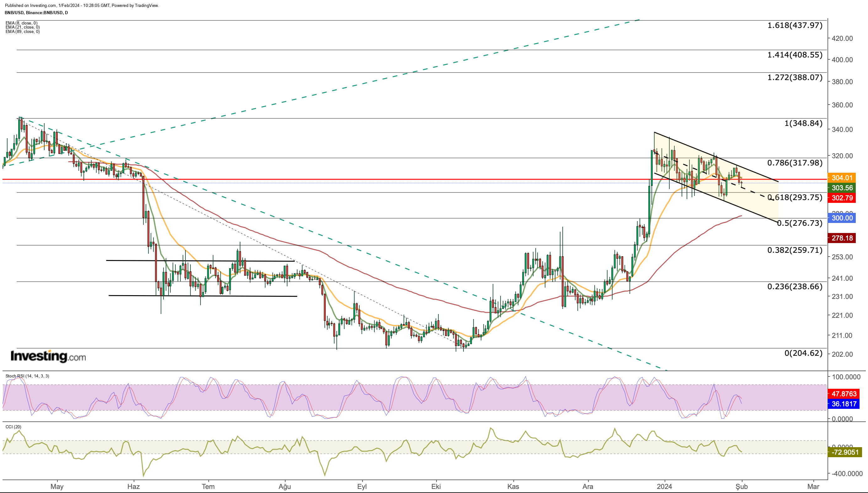
Task: Click the 2024 label on time axis
Action: (x=664, y=487)
